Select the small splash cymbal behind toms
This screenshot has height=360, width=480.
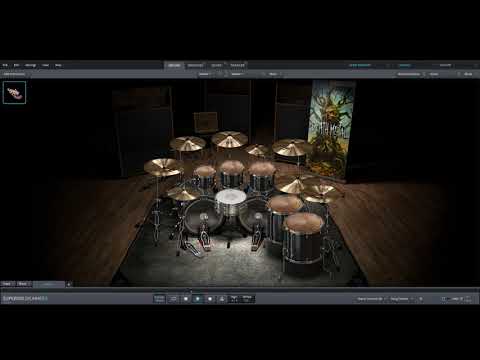pos(257,150)
